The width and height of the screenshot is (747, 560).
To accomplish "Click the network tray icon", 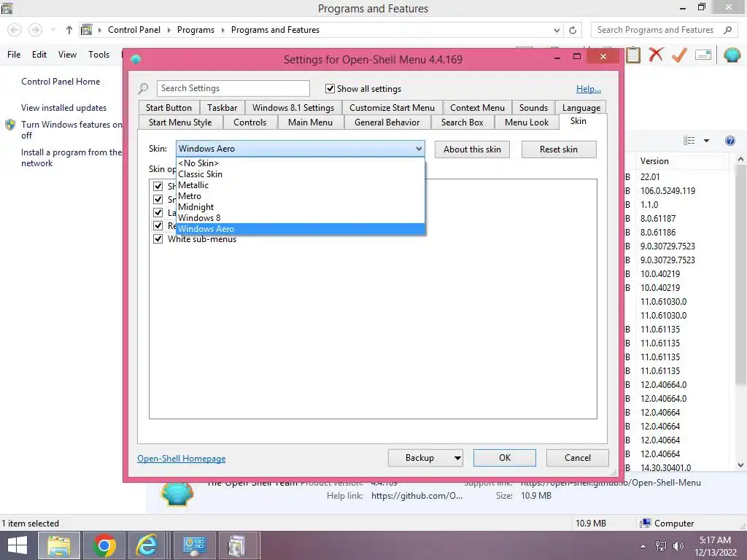I will tap(661, 546).
